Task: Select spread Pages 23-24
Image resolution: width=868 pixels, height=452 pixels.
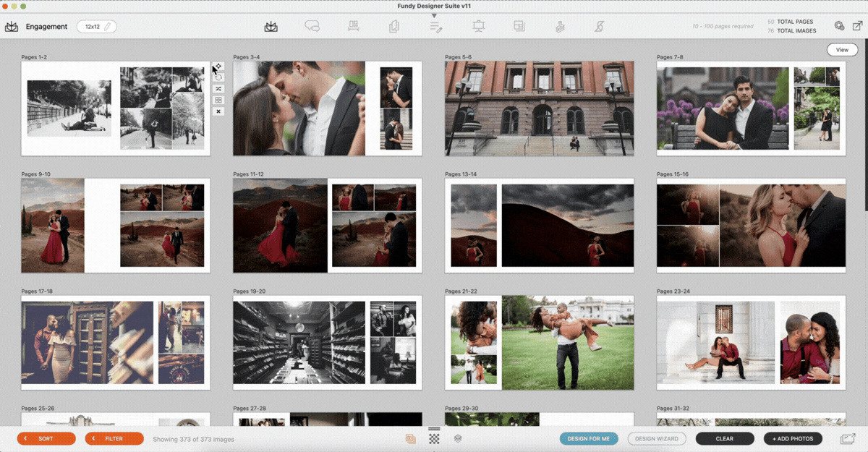Action: click(752, 343)
